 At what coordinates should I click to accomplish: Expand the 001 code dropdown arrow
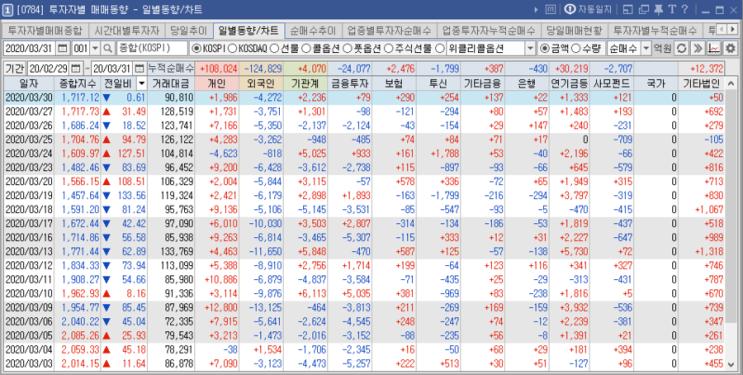click(95, 48)
